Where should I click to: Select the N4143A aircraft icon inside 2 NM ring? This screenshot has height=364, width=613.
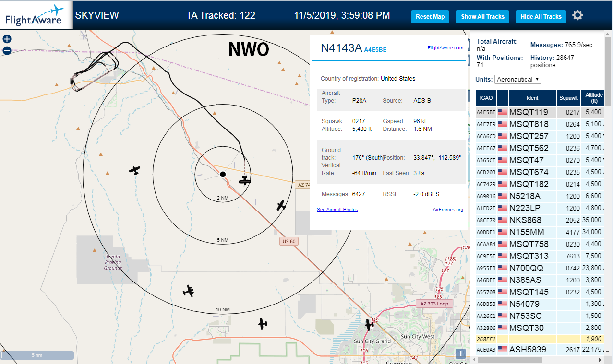pos(245,180)
